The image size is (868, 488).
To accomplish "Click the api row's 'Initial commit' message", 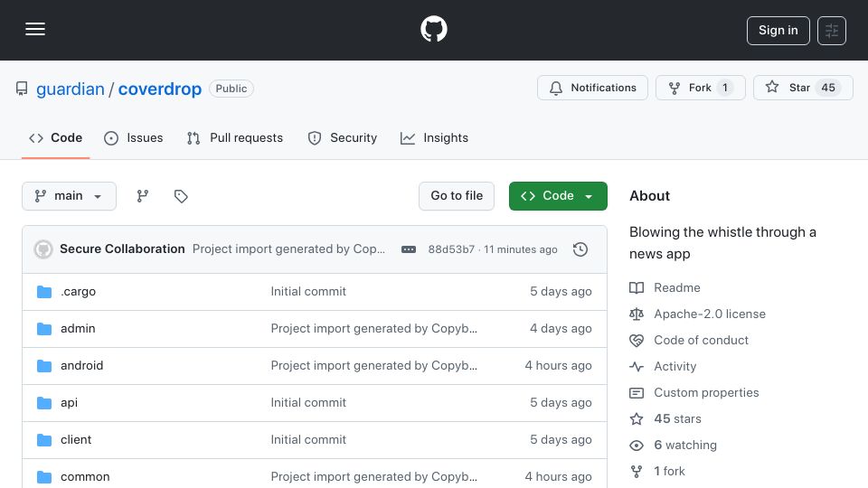I will tap(308, 403).
